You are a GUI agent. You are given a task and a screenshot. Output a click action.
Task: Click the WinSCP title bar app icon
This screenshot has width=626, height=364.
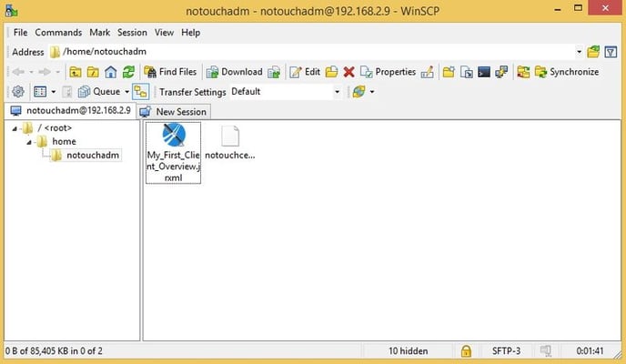pyautogui.click(x=11, y=10)
